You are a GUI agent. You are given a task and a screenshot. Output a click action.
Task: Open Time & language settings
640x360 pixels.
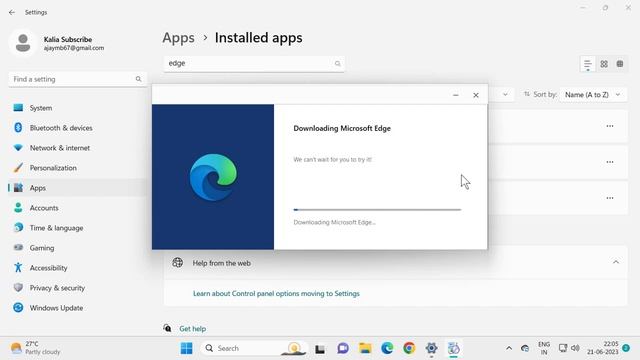tap(78, 228)
